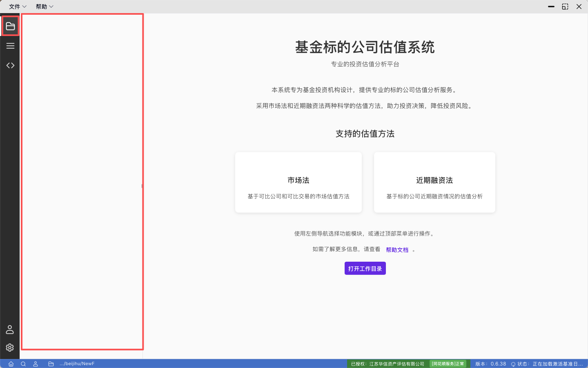Click the 状态: 正在加载 status text
Viewport: 588px width, 368px height.
(x=550, y=364)
